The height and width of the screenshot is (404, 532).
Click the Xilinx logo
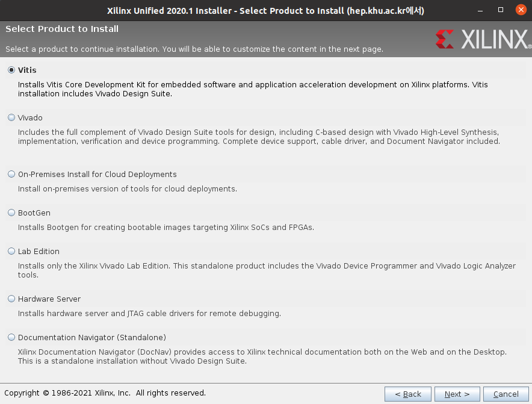coord(483,39)
